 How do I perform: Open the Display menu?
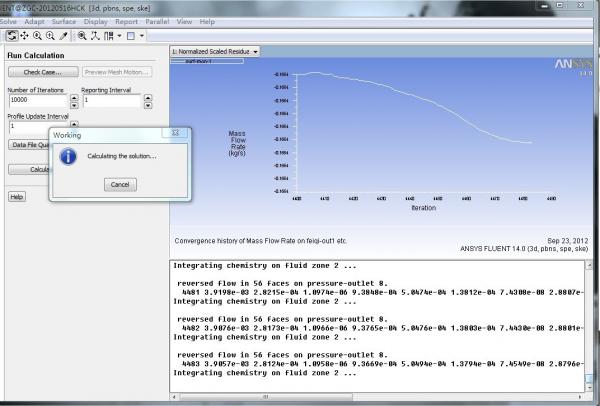(95, 22)
